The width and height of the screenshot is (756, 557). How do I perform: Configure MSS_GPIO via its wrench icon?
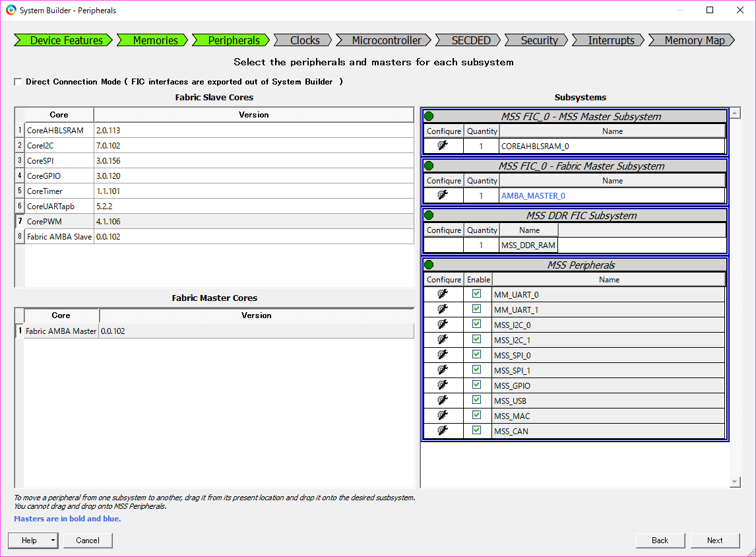pyautogui.click(x=443, y=385)
